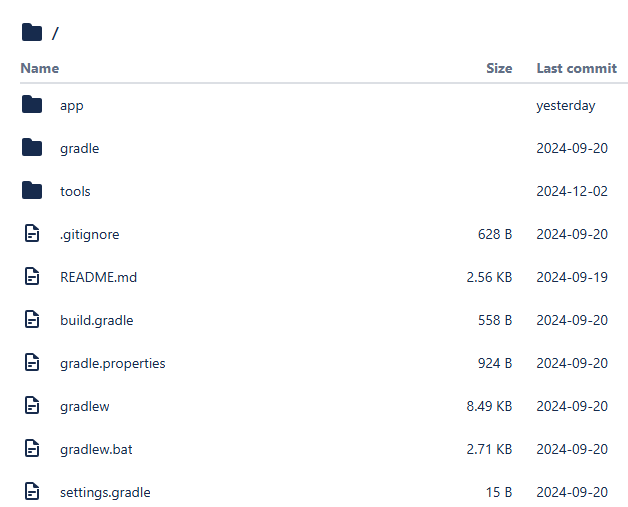Screen dimensions: 628x507
Task: Click the .gitignore file icon
Action: pos(32,234)
